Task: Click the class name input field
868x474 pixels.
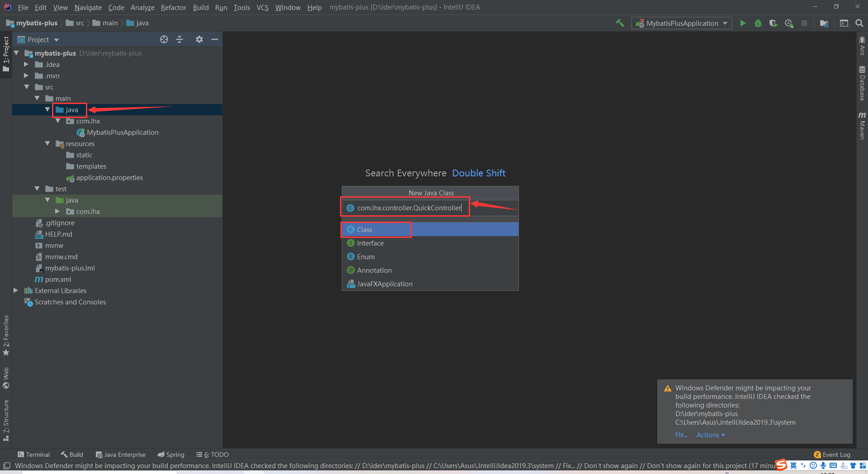Action: [430, 208]
